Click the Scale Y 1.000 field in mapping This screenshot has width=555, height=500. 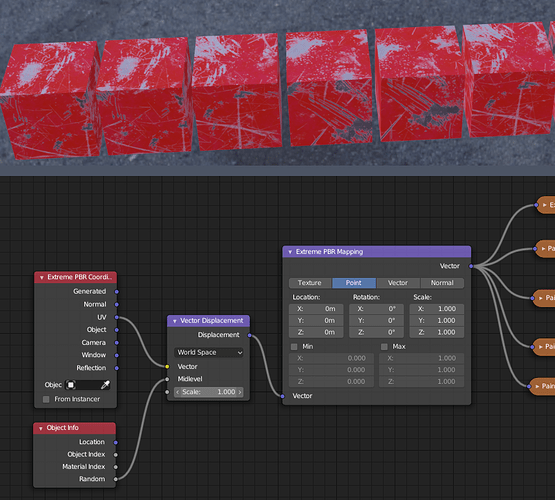tap(437, 321)
